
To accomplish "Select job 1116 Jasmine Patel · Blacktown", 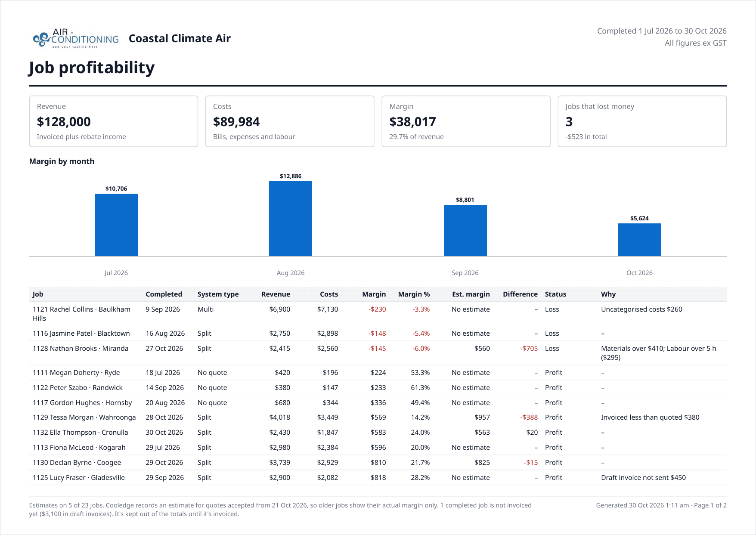I will (378, 334).
